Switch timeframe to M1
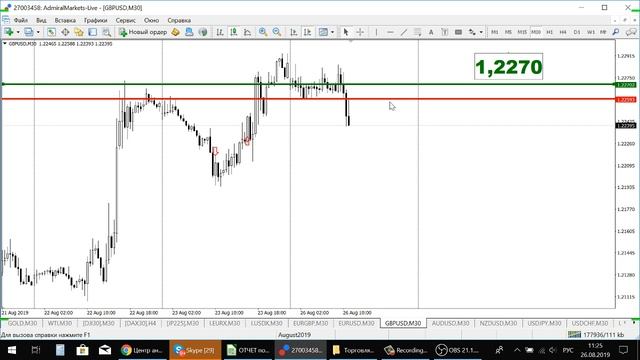This screenshot has width=640, height=360. tap(495, 32)
